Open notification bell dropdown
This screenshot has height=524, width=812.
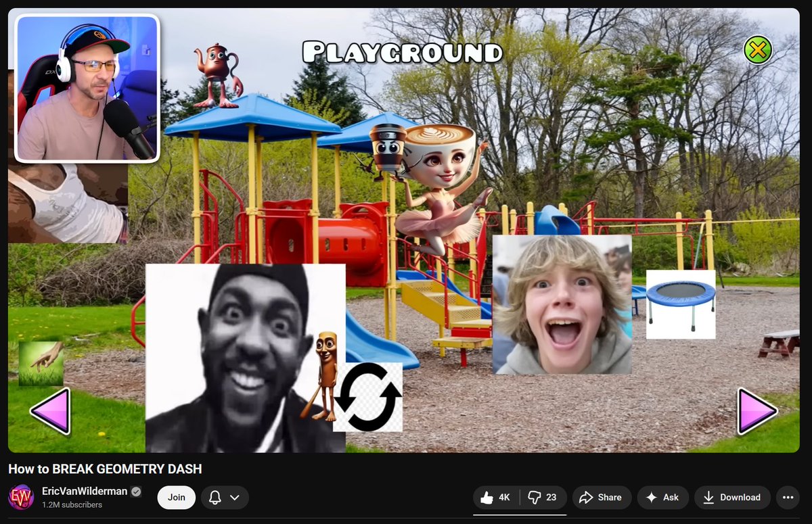[225, 498]
